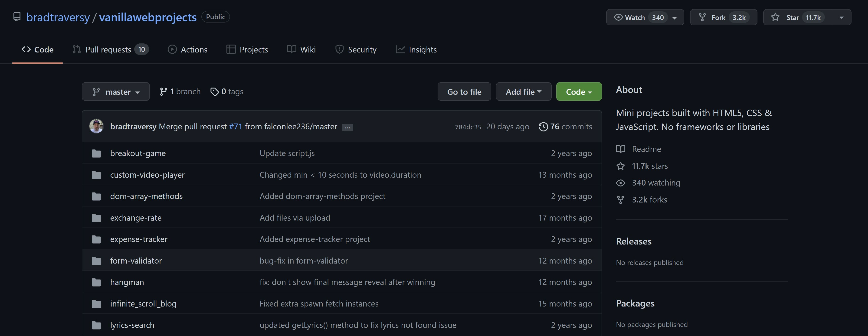The height and width of the screenshot is (336, 868).
Task: View the Insights tab
Action: (x=416, y=49)
